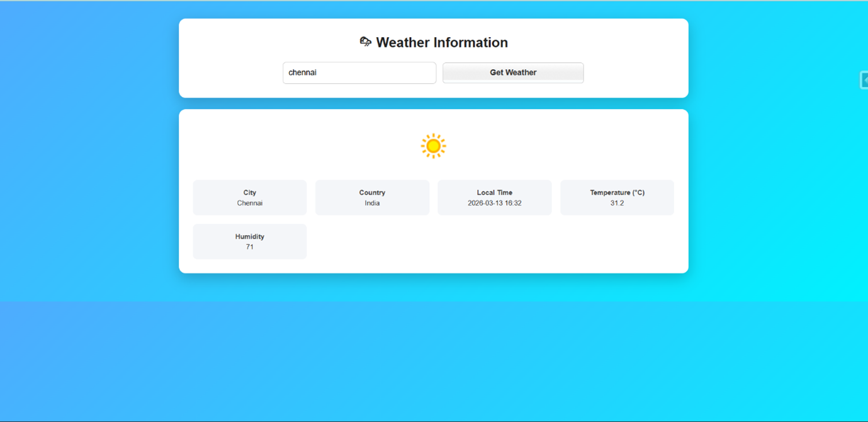Select the text chennai in the search box
868x422 pixels.
302,72
